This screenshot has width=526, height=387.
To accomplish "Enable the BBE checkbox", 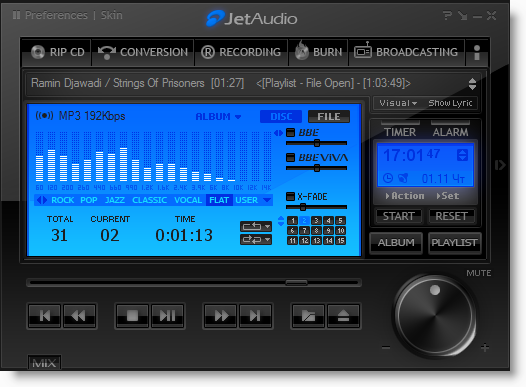I will point(290,132).
